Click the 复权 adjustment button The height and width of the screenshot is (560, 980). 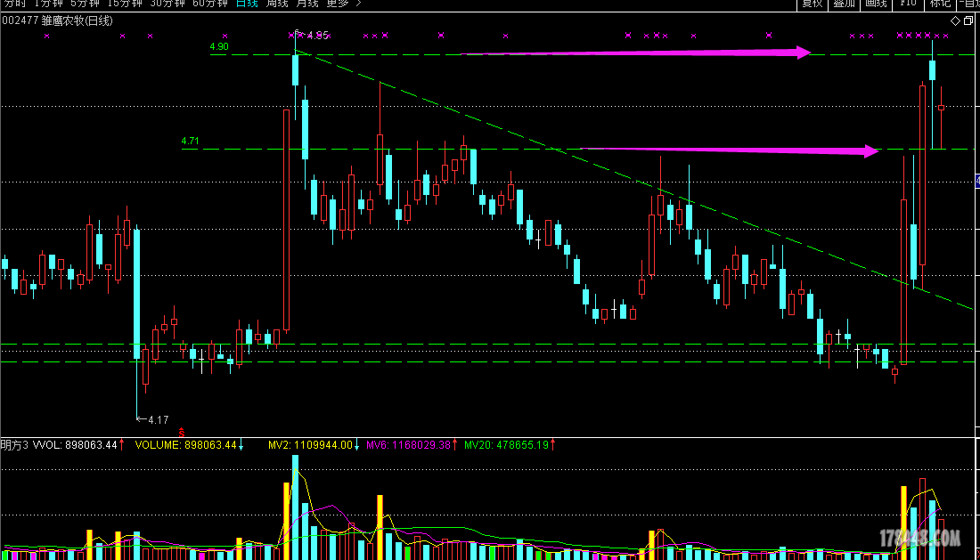click(x=812, y=4)
